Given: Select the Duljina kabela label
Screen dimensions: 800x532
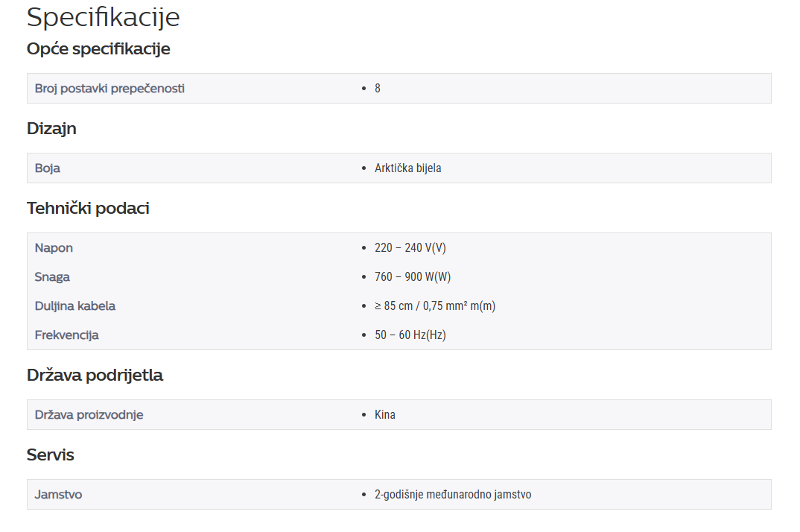Looking at the screenshot, I should click(75, 305).
